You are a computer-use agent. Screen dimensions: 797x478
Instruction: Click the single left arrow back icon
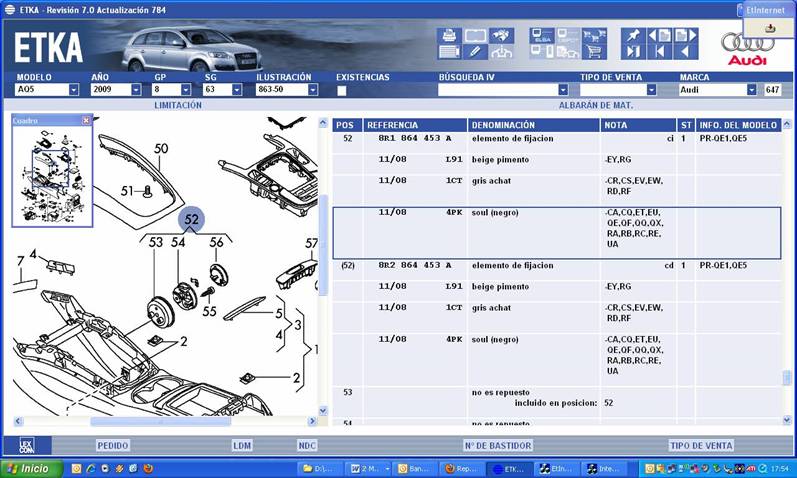[685, 51]
